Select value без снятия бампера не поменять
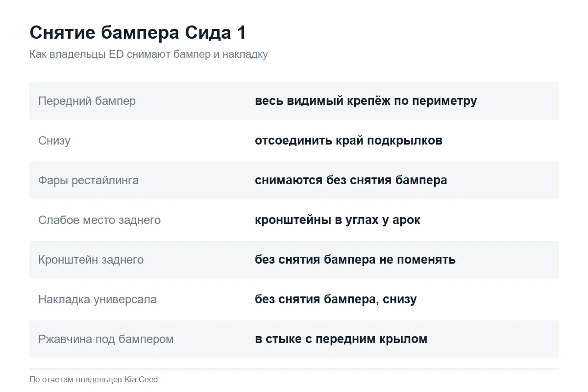Image resolution: width=588 pixels, height=392 pixels. [355, 260]
